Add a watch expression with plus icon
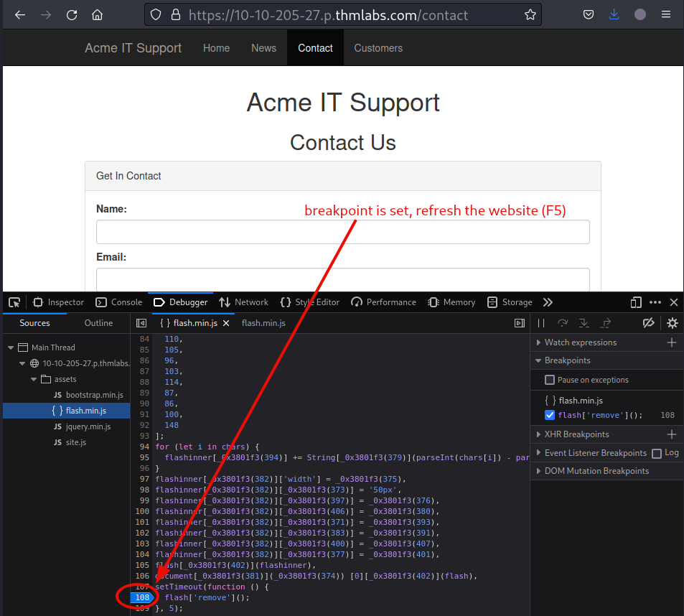 [672, 342]
